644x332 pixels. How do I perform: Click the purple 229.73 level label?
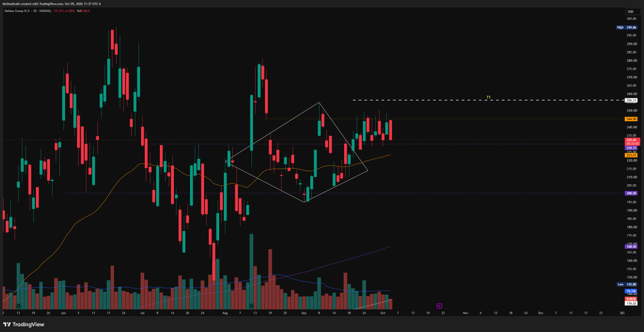coord(631,148)
